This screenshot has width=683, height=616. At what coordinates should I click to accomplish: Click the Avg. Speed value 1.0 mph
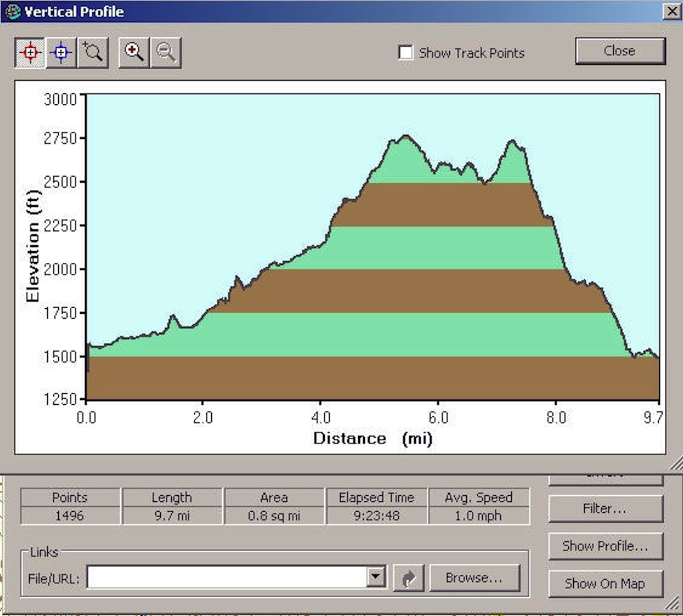[x=479, y=516]
